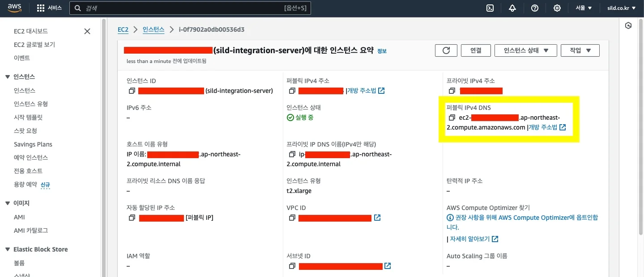Screen dimensions: 644x277
Task: Open 'Savings Plans' in sidebar
Action: 33,144
